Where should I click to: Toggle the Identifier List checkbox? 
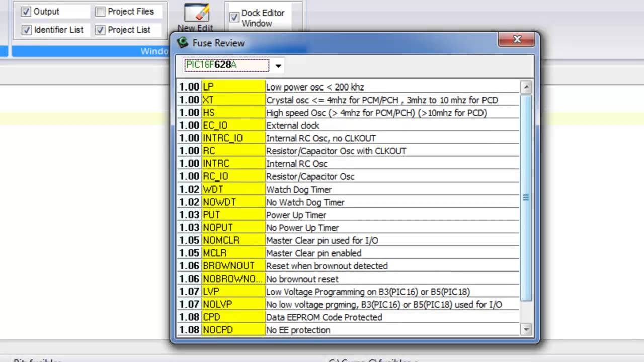pos(26,30)
